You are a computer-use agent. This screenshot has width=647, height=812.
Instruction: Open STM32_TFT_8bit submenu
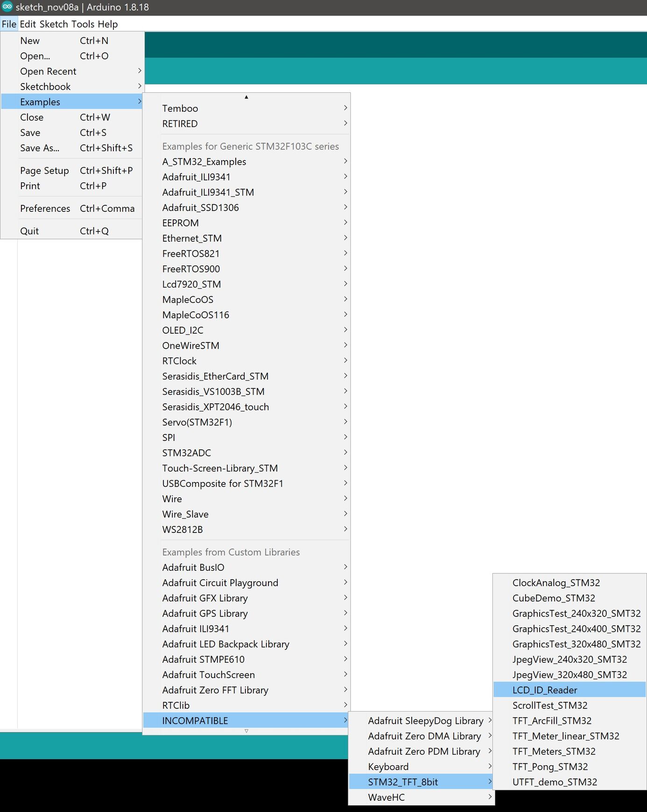point(422,782)
